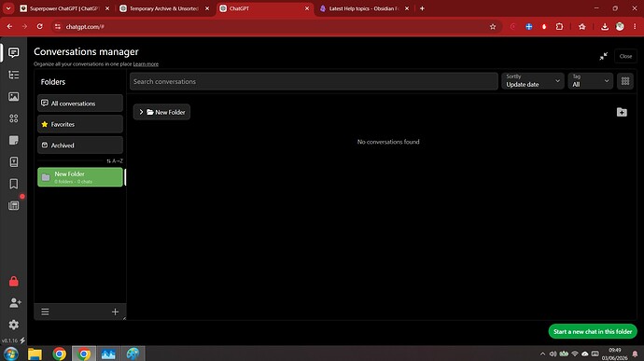
Task: Open the tab search dropdown arrow
Action: 8,8
